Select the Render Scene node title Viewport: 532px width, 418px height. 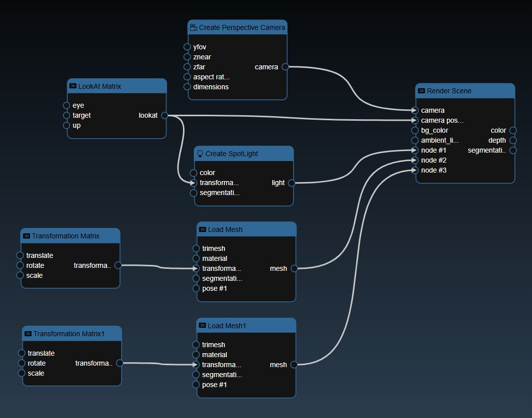[x=449, y=91]
